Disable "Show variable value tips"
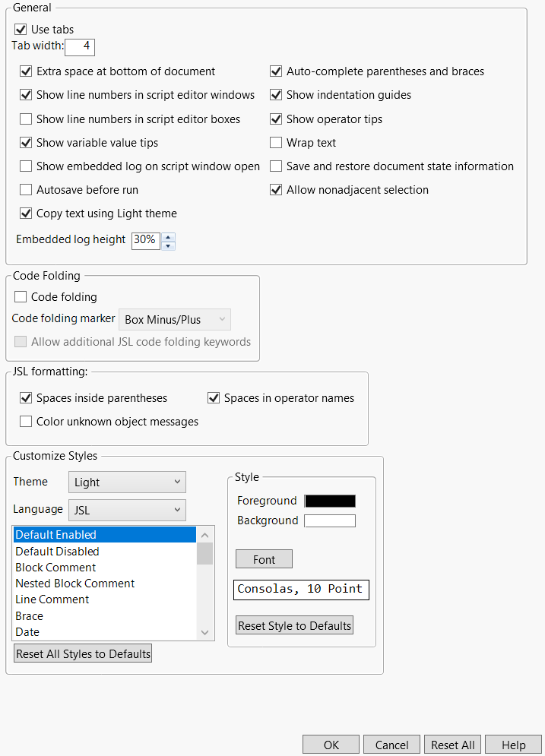Image resolution: width=545 pixels, height=756 pixels. pyautogui.click(x=26, y=142)
